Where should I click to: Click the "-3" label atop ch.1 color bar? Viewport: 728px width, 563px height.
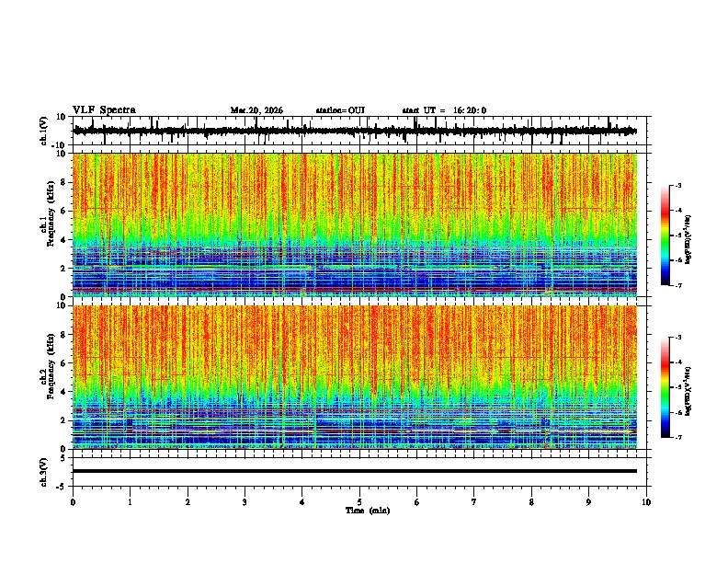[677, 185]
